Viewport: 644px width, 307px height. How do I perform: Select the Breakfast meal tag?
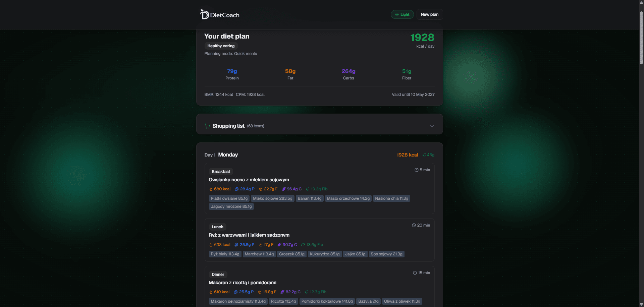pos(221,172)
